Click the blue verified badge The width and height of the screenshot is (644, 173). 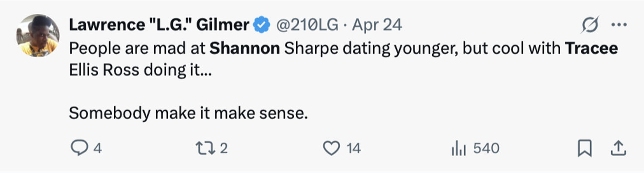point(261,26)
